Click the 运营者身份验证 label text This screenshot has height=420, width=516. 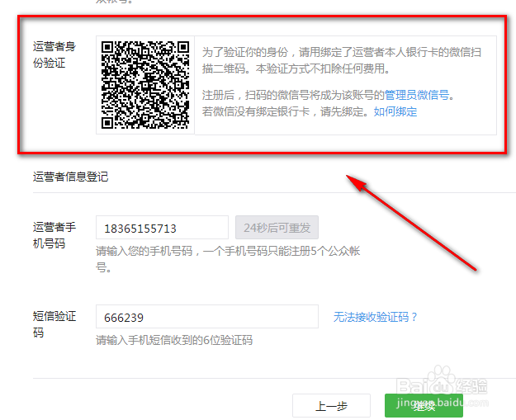pyautogui.click(x=54, y=54)
